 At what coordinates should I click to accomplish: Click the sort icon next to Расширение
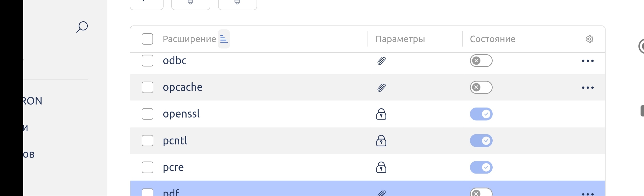(224, 39)
